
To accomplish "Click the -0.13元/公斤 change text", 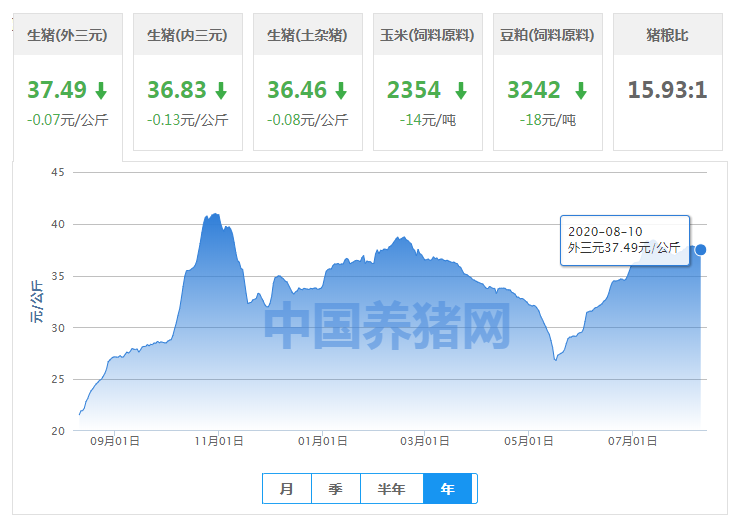I will pos(188,120).
